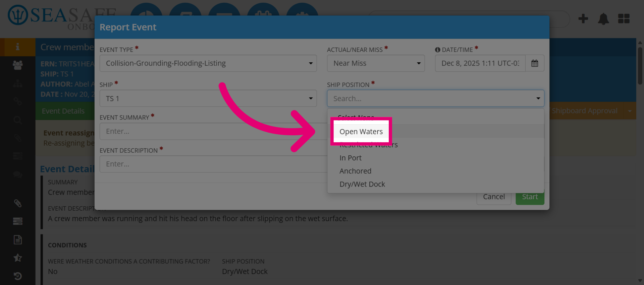Expand the Shipboard Approval dropdown
This screenshot has height=285, width=644.
630,111
